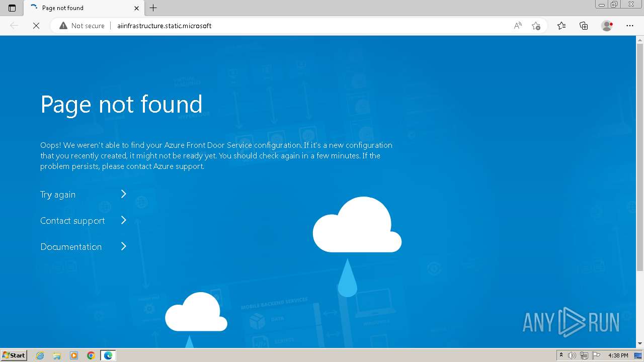Activate Read aloud icon

pyautogui.click(x=518, y=26)
